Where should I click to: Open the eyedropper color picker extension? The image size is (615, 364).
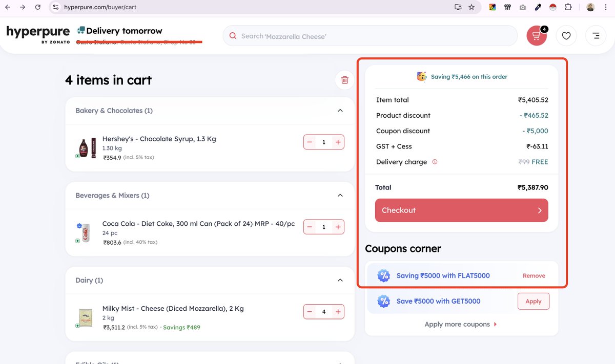[x=538, y=7]
